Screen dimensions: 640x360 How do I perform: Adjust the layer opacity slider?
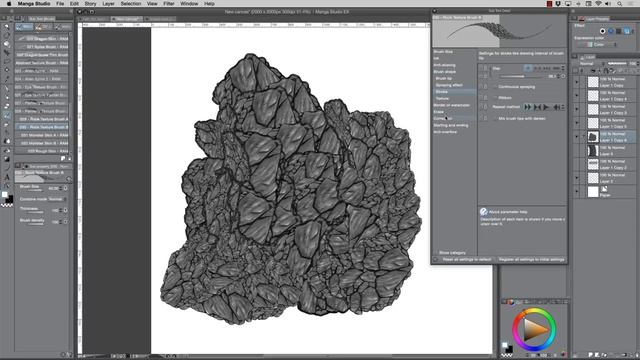pyautogui.click(x=617, y=64)
